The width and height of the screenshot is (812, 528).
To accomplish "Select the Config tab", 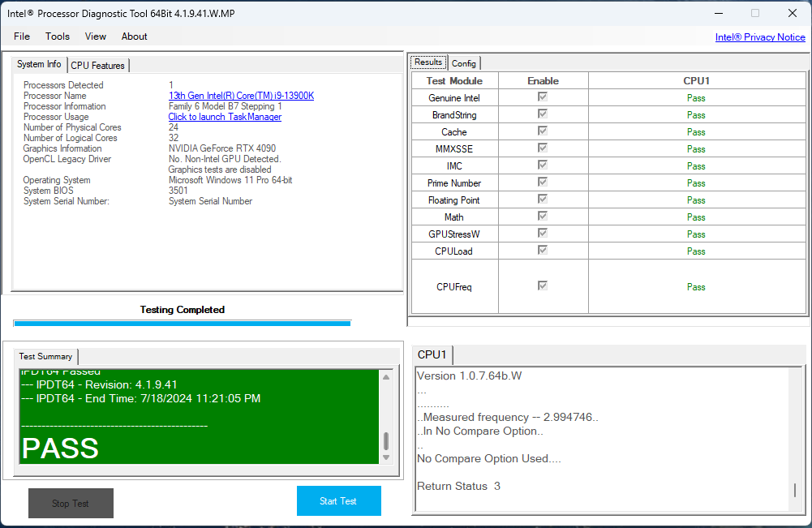I will point(463,63).
